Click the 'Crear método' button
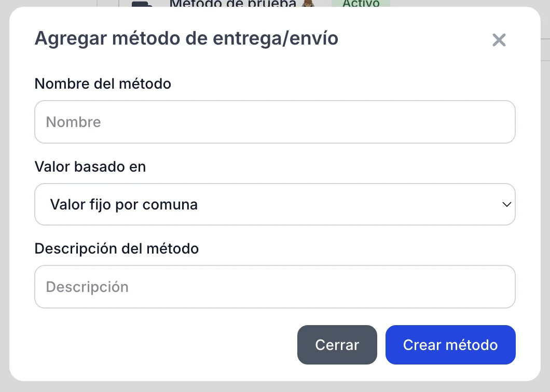Image resolution: width=550 pixels, height=392 pixels. 450,345
